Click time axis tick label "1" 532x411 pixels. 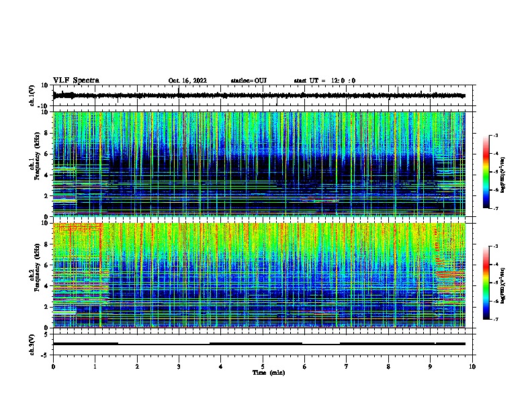95,367
